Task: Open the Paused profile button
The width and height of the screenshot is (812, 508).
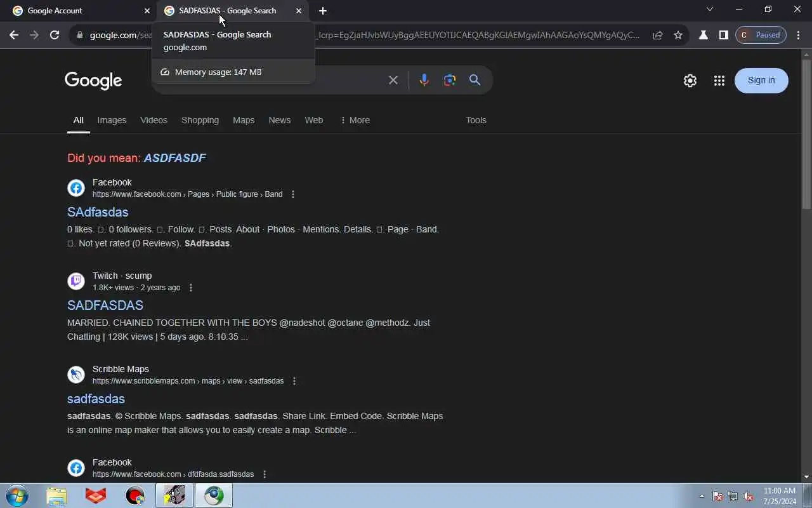Action: pos(761,35)
